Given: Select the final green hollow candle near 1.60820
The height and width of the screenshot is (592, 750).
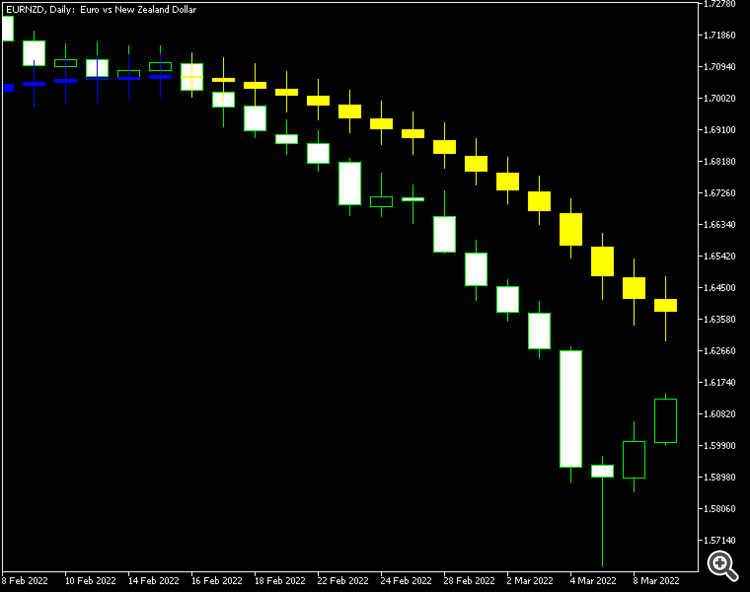Looking at the screenshot, I should pos(665,421).
